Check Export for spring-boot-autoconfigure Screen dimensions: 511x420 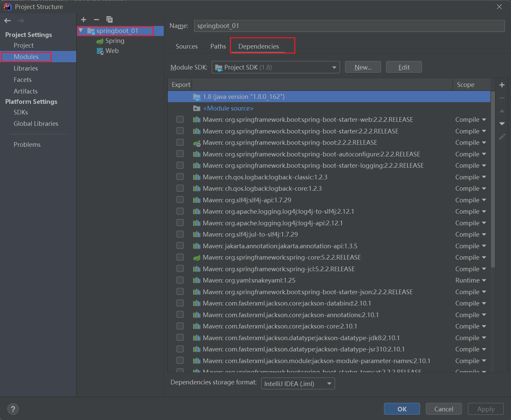[180, 153]
